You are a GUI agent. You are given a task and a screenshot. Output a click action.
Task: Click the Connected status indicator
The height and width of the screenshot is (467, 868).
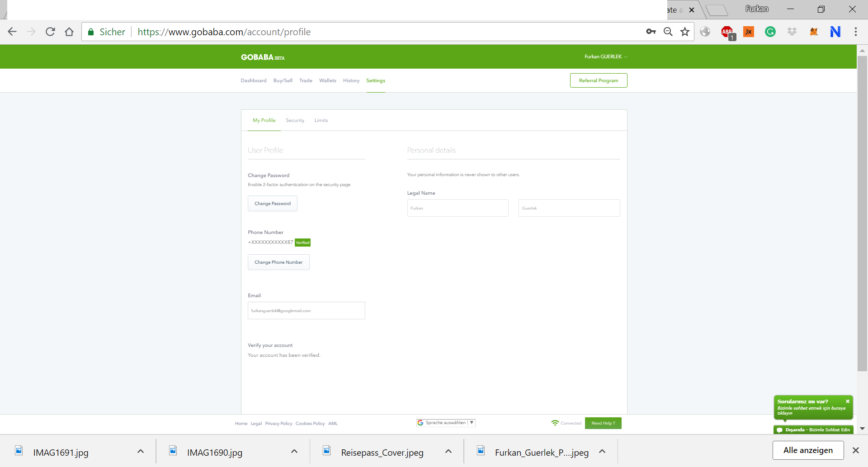point(566,423)
